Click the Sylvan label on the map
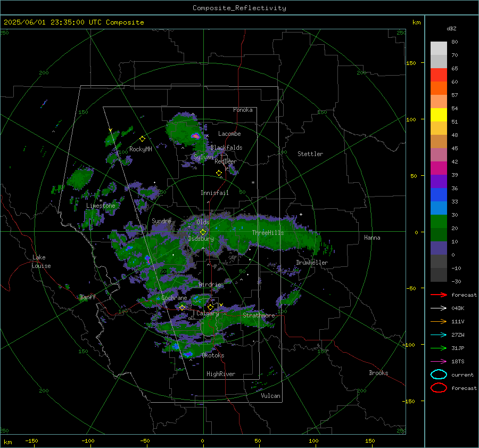 point(203,157)
